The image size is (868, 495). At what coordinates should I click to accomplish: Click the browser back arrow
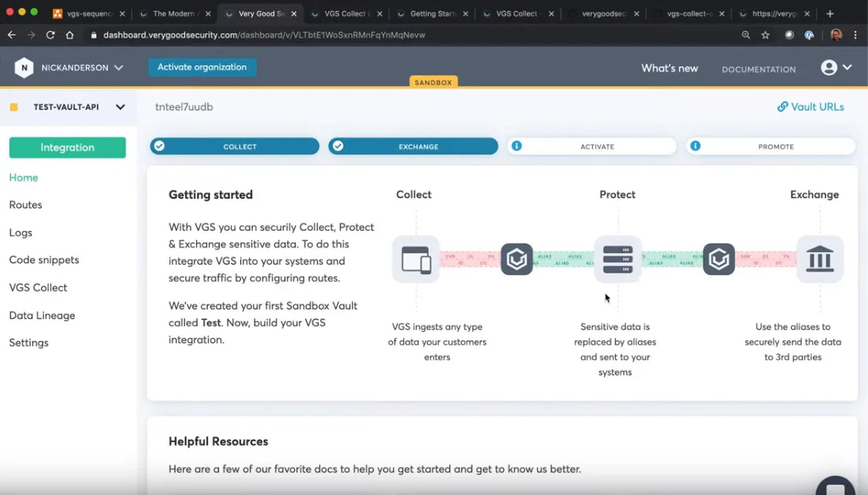pos(12,35)
